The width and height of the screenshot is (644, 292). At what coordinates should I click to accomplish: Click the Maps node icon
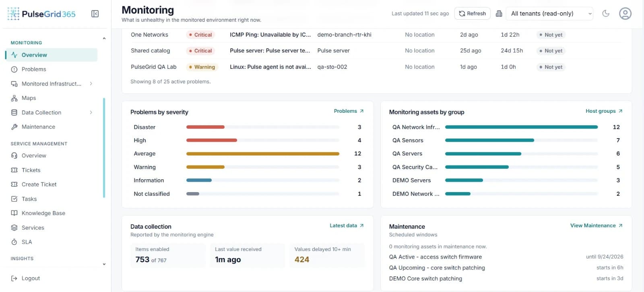14,98
